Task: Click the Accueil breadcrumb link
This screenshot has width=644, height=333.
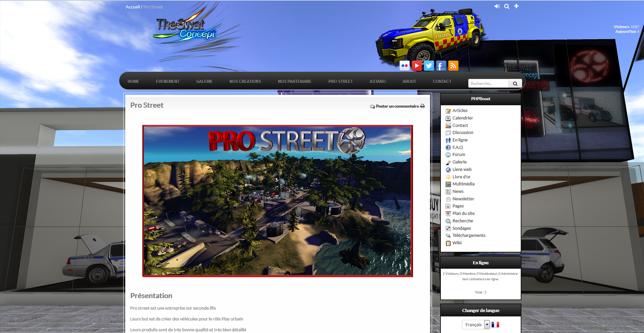Action: 132,7
